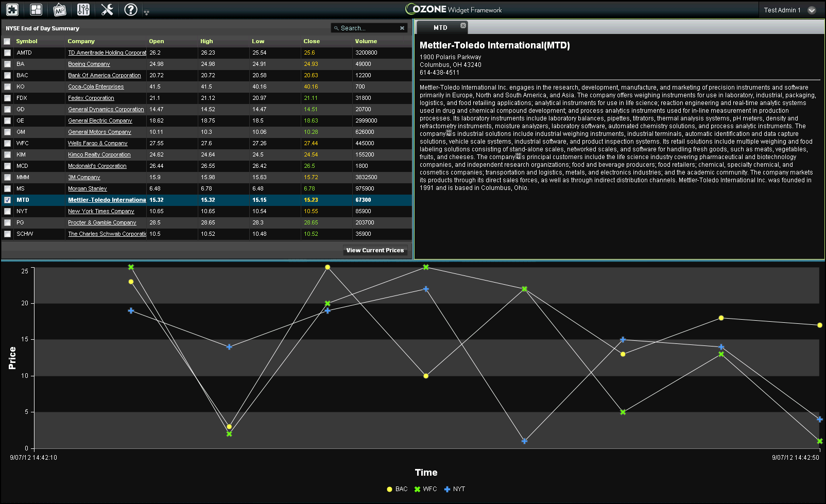Viewport: 826px width, 504px height.
Task: Open the General Dynamics Corporation link
Action: click(x=106, y=109)
